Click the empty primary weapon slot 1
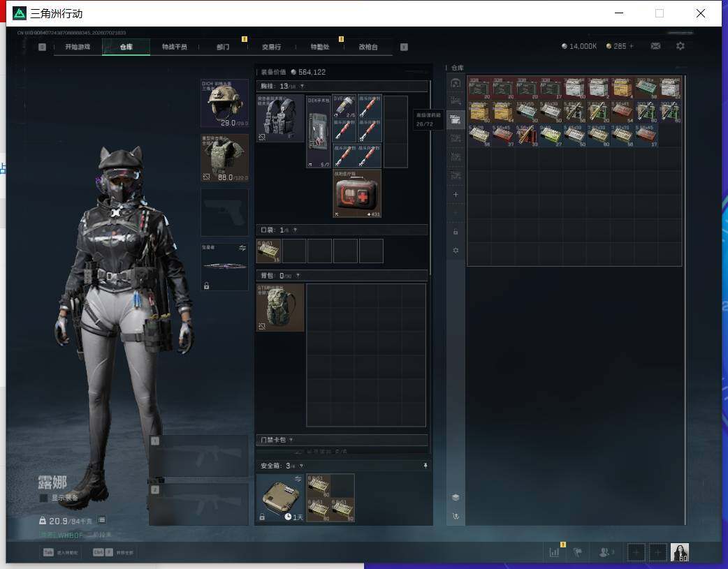728x569 pixels. coord(198,456)
